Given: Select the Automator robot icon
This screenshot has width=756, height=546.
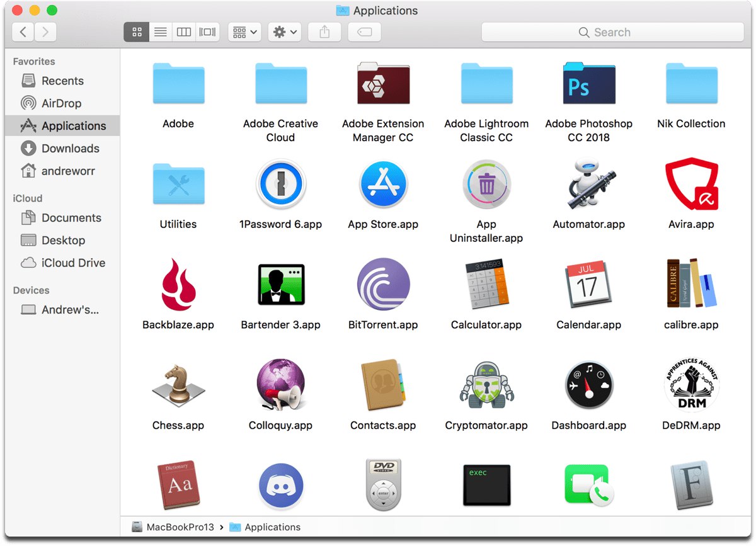Looking at the screenshot, I should 589,184.
